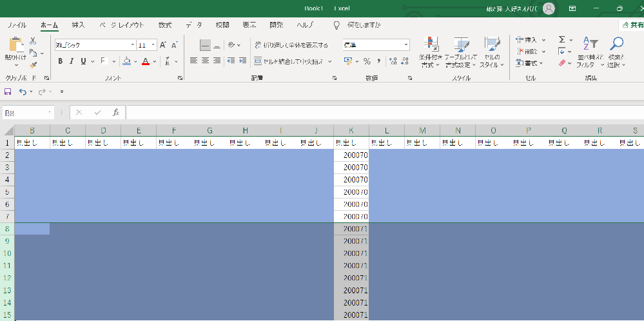Click Merge and Center cells button
This screenshot has height=321, width=644.
pos(289,61)
